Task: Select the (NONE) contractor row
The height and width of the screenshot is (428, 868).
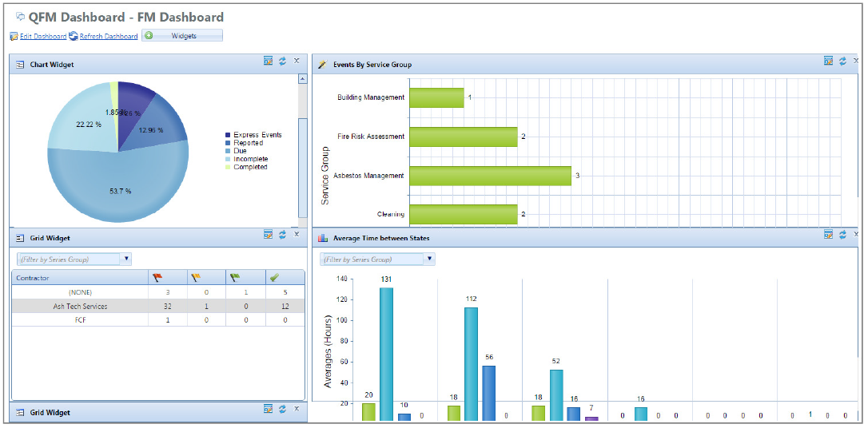Action: (x=157, y=292)
